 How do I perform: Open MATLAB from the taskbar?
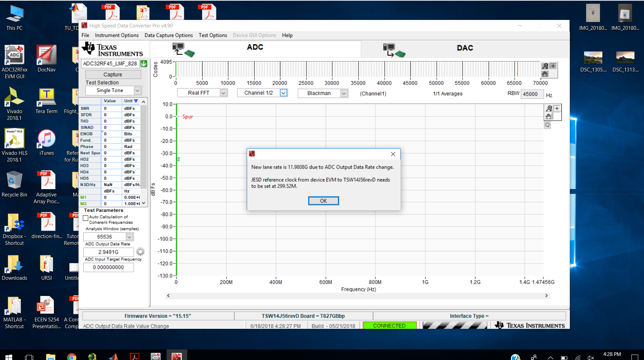coord(114,356)
